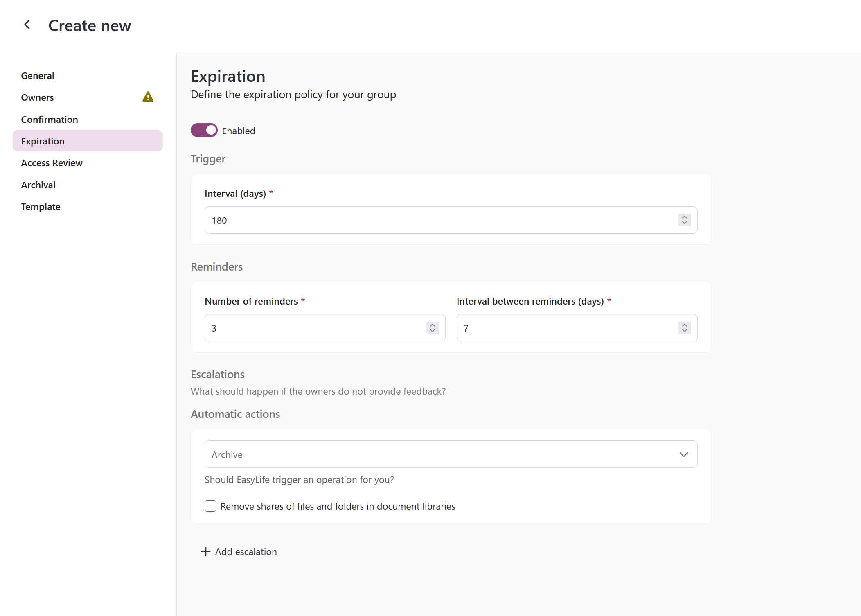The height and width of the screenshot is (616, 861).
Task: Select the Access Review section
Action: [52, 163]
